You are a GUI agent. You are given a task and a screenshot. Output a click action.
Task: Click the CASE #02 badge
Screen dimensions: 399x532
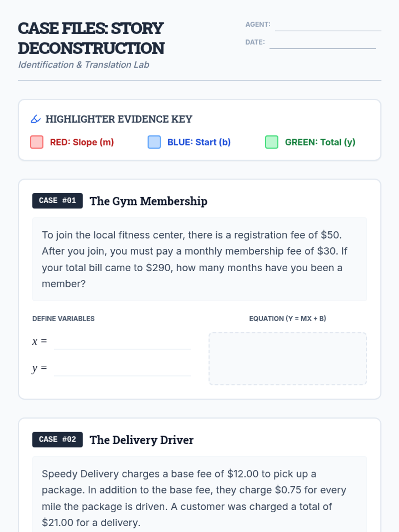(x=58, y=440)
